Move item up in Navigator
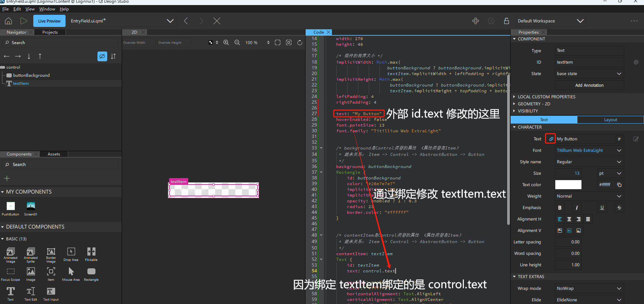Viewport: 644px width, 304px height. click(40, 56)
